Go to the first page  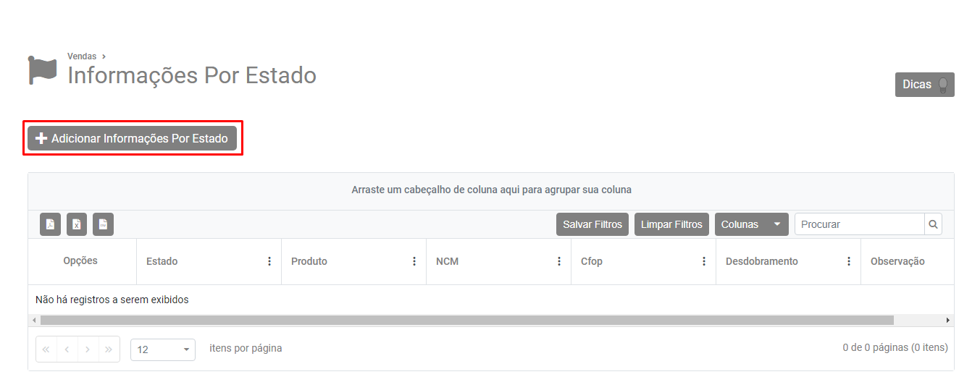[46, 349]
